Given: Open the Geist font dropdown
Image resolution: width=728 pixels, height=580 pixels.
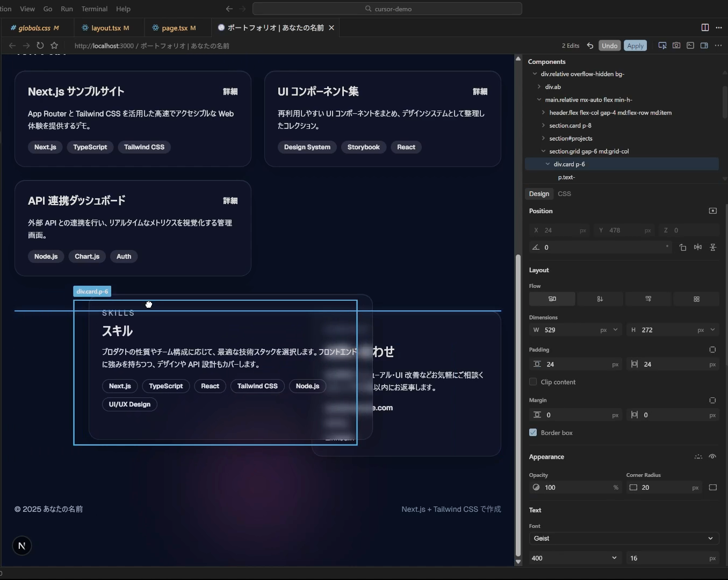Looking at the screenshot, I should (623, 538).
